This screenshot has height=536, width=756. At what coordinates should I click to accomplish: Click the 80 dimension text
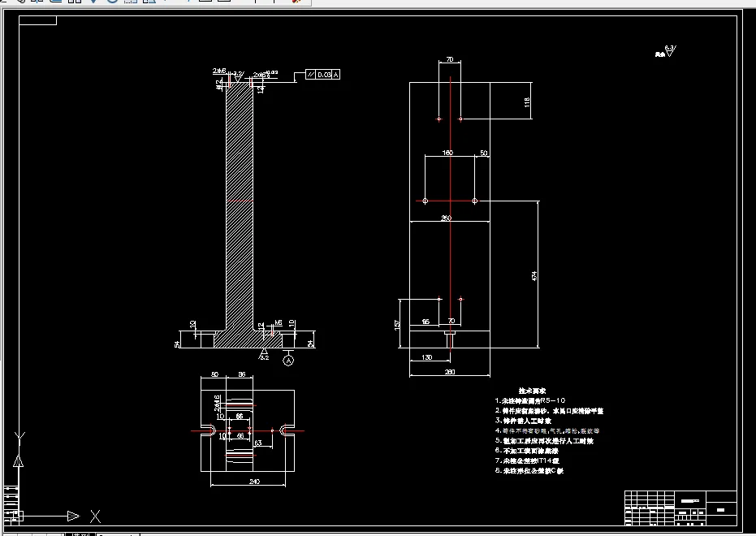(215, 374)
